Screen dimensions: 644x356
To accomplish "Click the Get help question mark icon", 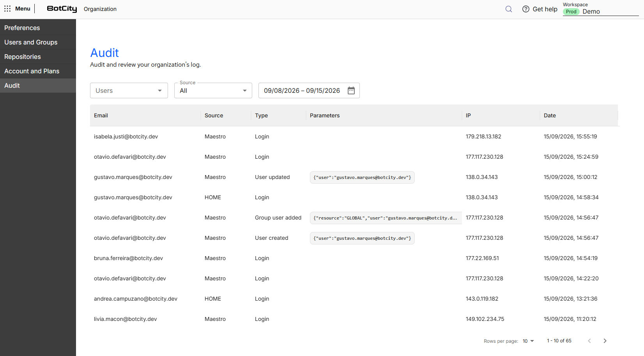I will 526,9.
